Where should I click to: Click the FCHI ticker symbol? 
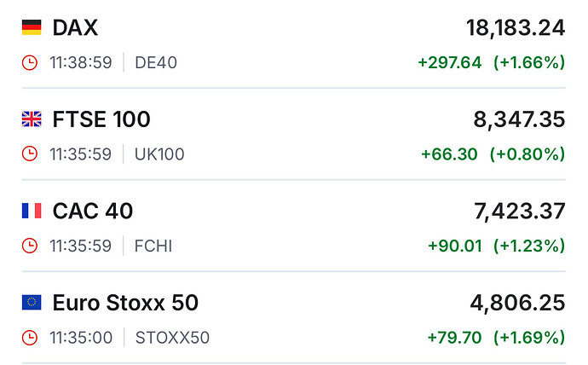[153, 246]
